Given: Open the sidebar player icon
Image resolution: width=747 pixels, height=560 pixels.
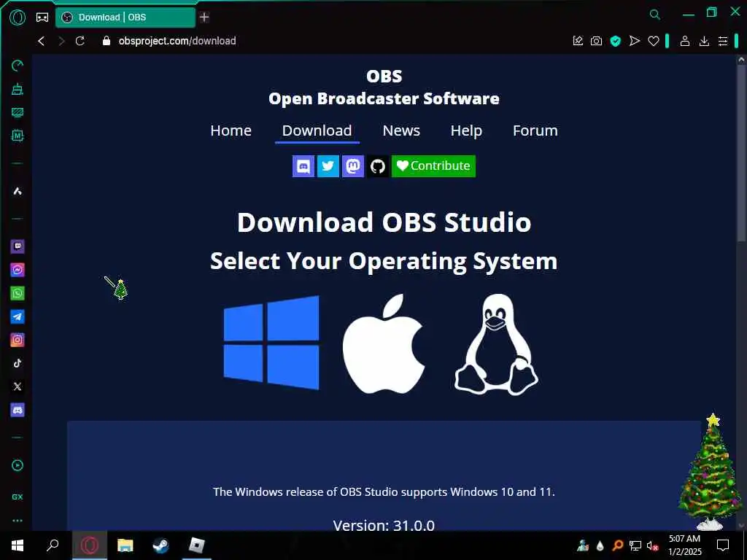Looking at the screenshot, I should (18, 465).
